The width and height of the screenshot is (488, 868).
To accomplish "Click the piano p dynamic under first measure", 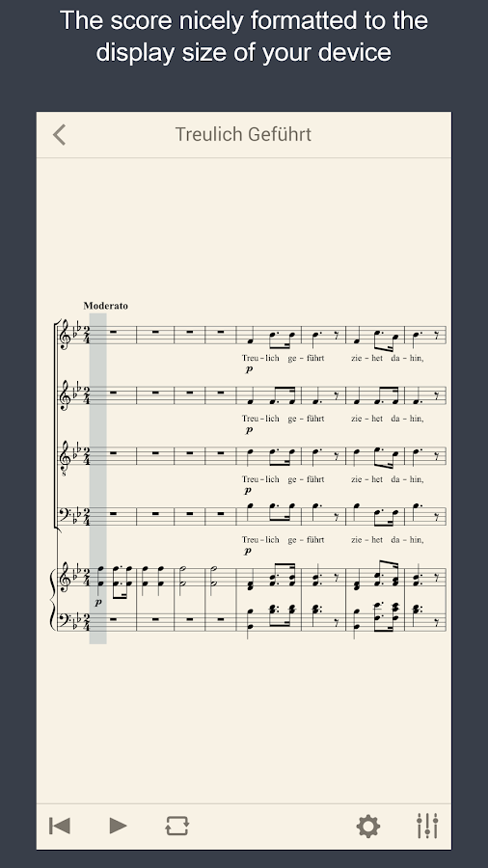I will tap(98, 602).
